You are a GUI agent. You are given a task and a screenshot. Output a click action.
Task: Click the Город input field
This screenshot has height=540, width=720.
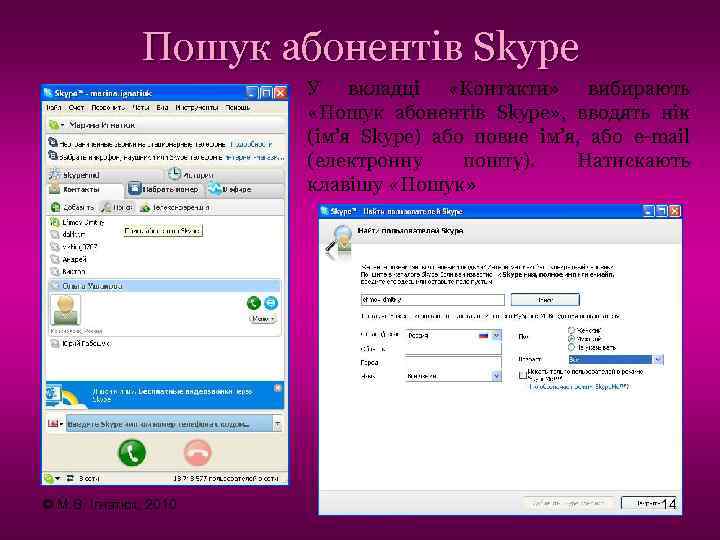(453, 362)
